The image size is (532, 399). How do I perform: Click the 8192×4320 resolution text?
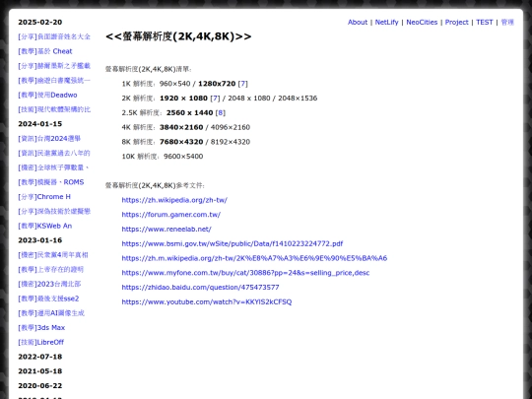click(x=231, y=142)
